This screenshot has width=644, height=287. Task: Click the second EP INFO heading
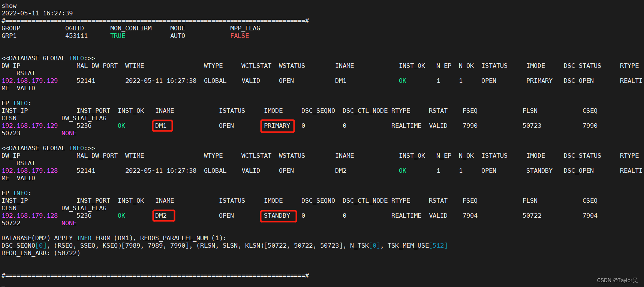point(16,193)
